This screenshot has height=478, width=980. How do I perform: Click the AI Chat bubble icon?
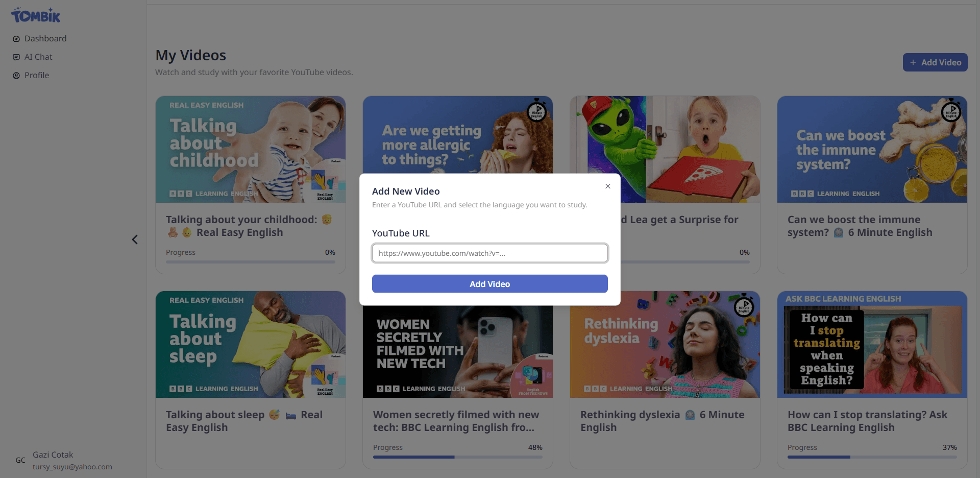click(16, 57)
